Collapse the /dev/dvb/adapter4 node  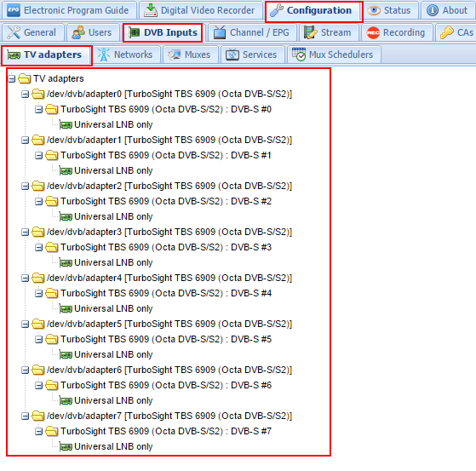pyautogui.click(x=25, y=279)
